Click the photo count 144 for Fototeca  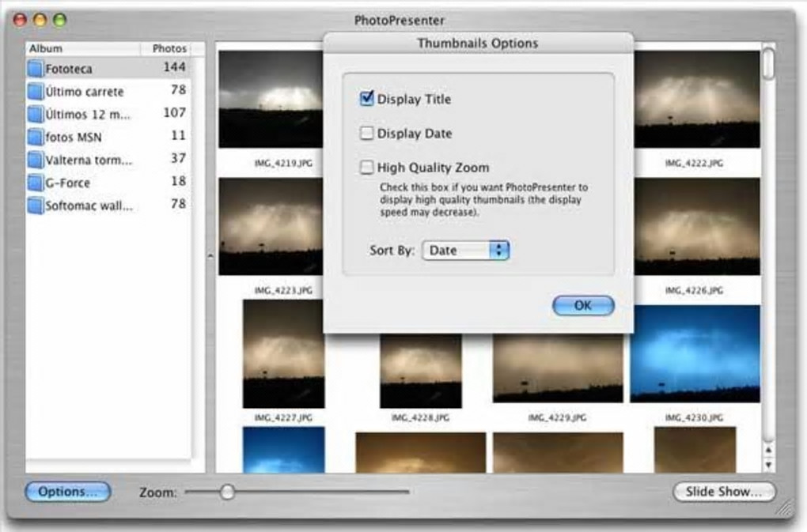coord(175,67)
